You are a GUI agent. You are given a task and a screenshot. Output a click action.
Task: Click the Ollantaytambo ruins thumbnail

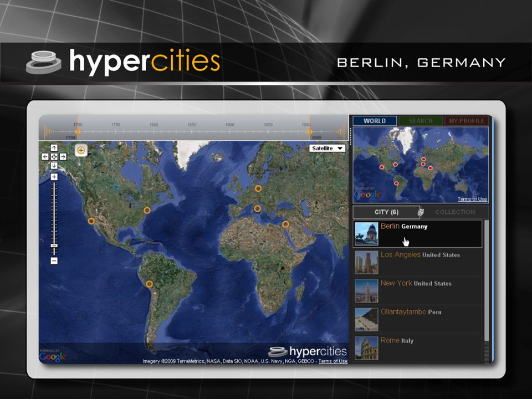click(366, 319)
